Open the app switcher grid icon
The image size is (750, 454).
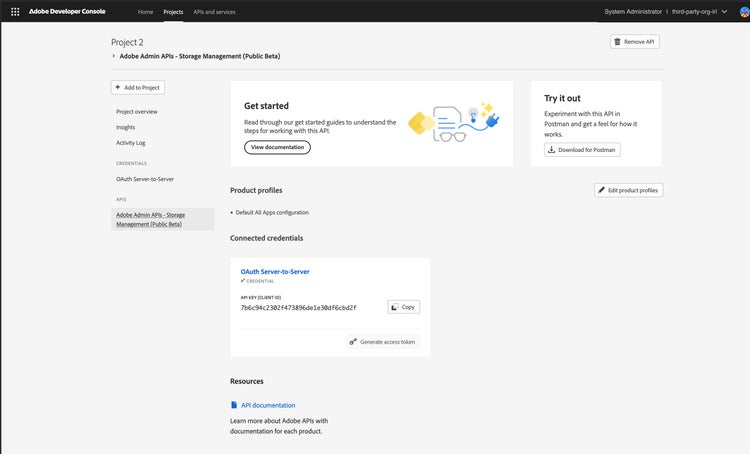point(15,11)
